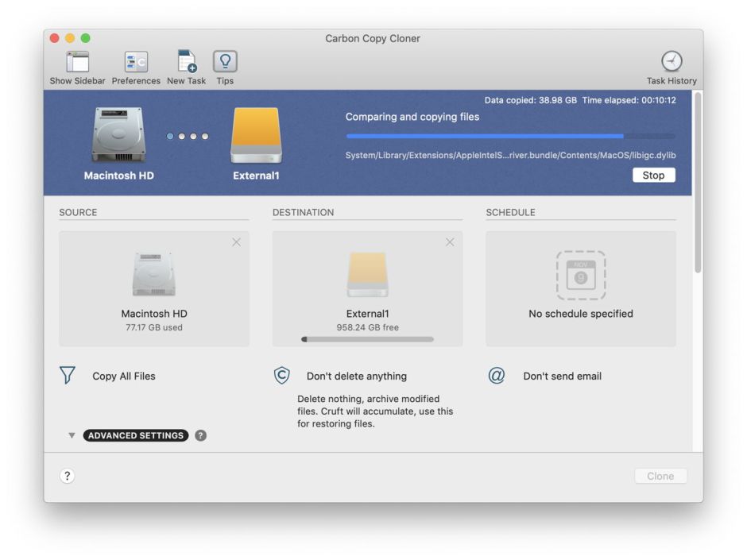Screen dimensions: 747x560
Task: Open Task History clock icon
Action: tap(672, 63)
